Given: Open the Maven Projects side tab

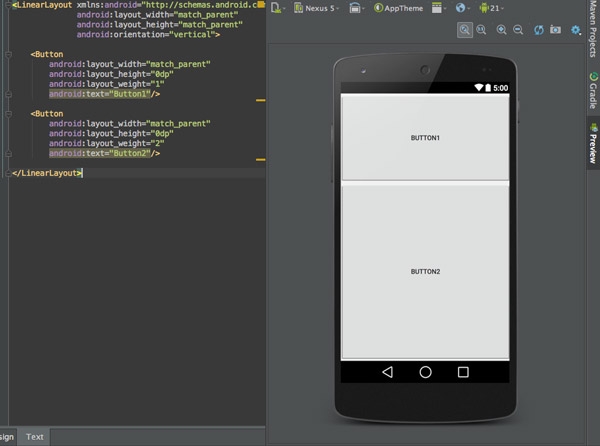Looking at the screenshot, I should click(592, 30).
